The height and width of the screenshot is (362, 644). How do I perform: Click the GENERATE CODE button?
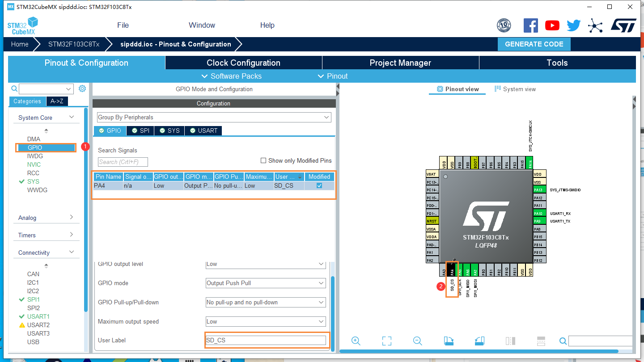click(534, 44)
